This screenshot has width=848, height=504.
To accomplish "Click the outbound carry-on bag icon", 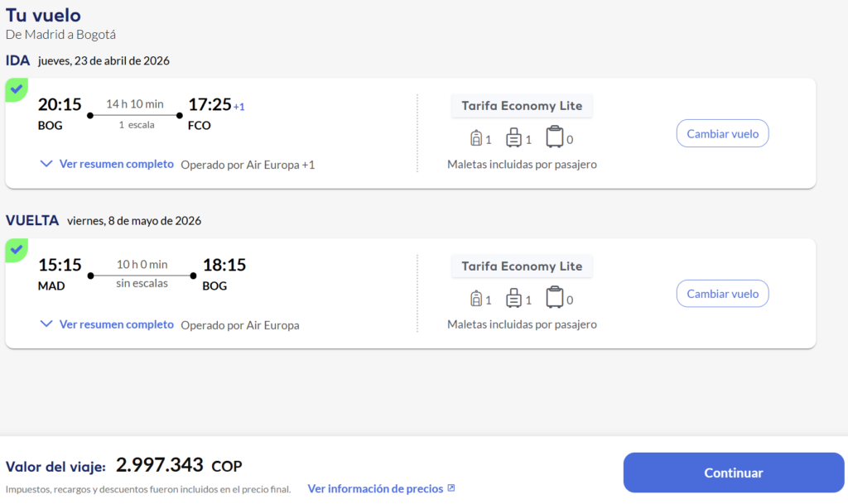I will click(x=513, y=138).
